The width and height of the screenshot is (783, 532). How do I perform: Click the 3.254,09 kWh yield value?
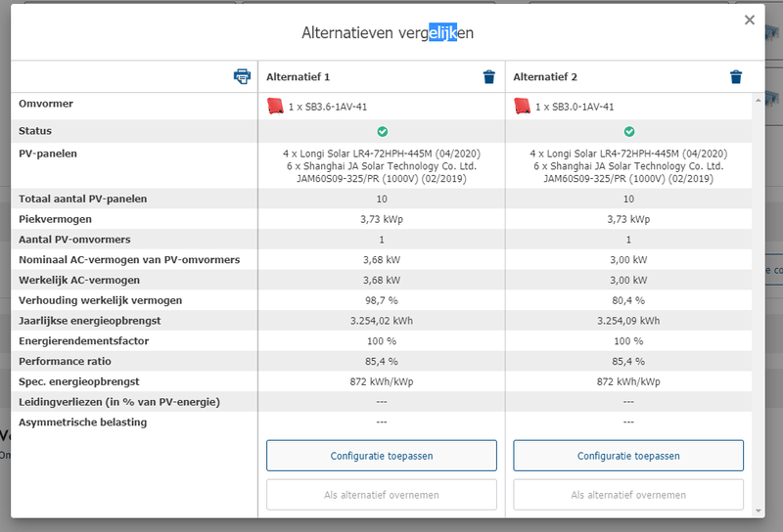[628, 321]
